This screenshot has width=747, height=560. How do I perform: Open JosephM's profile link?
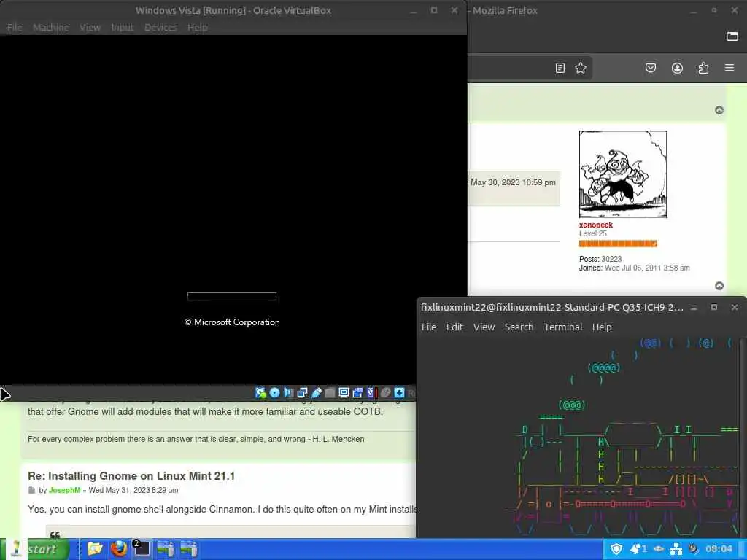[x=64, y=491]
